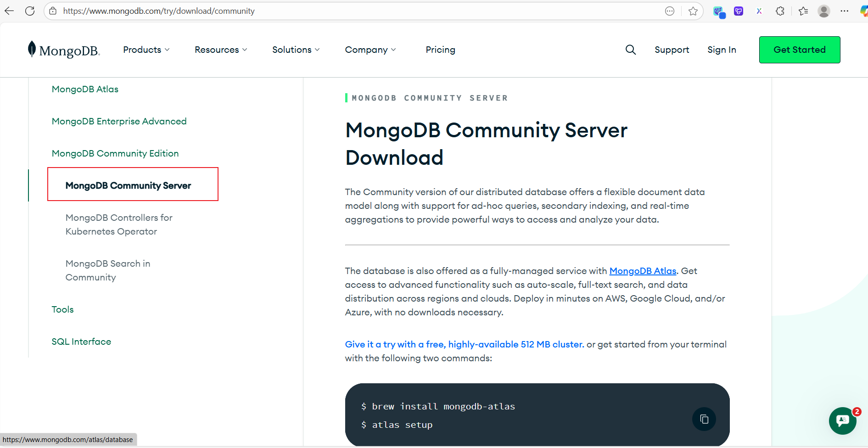
Task: Click the round ellipsis icon in the address bar
Action: click(x=670, y=11)
